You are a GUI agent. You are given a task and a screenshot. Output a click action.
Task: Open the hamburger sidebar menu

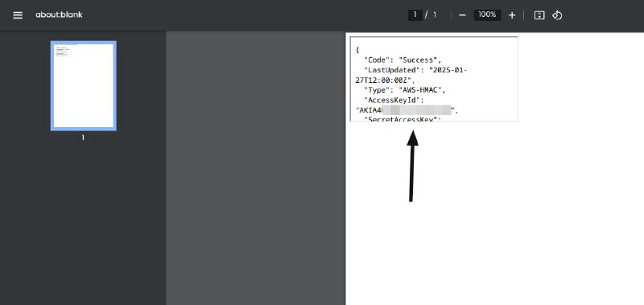click(x=18, y=15)
